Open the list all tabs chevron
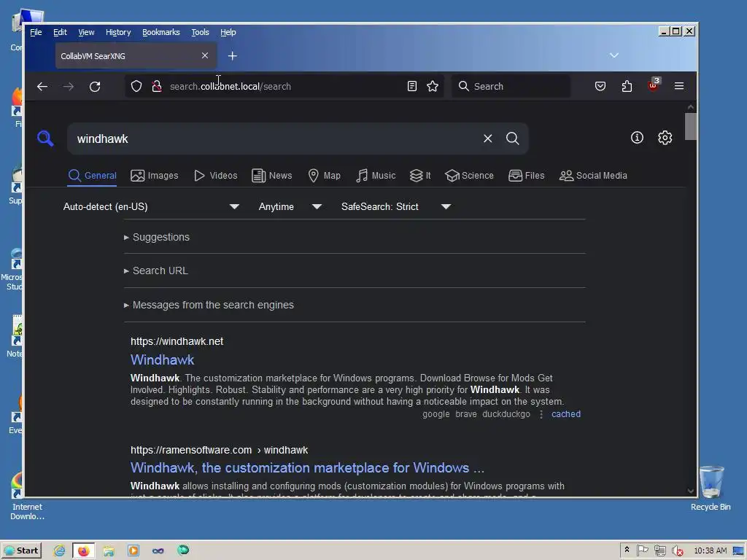 click(614, 55)
